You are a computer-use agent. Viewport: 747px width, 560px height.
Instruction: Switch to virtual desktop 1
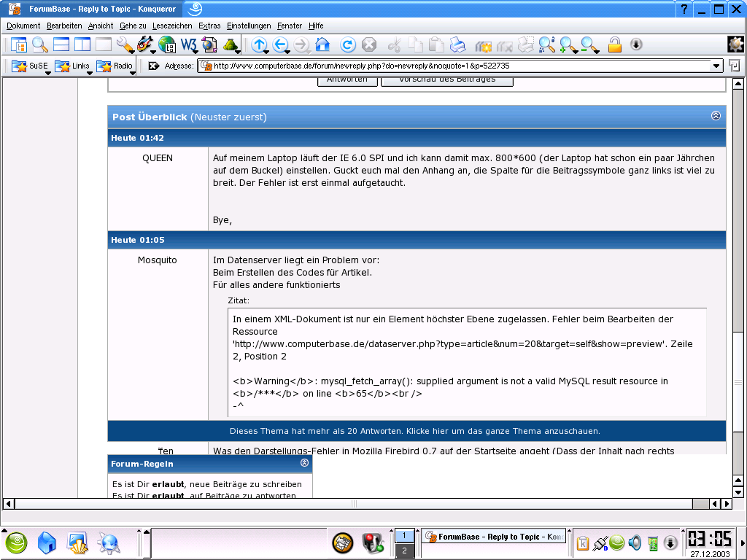[x=404, y=536]
